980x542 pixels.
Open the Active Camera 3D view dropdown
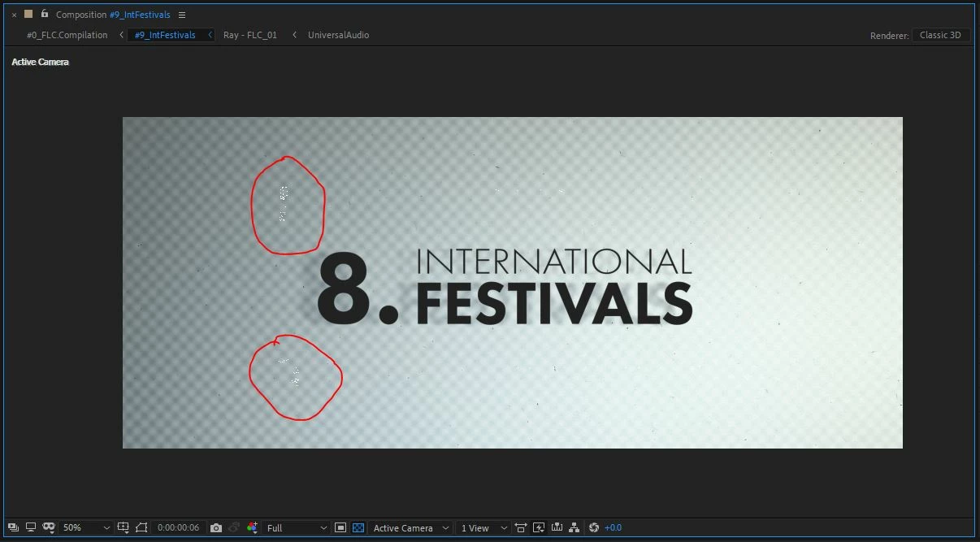pyautogui.click(x=410, y=527)
